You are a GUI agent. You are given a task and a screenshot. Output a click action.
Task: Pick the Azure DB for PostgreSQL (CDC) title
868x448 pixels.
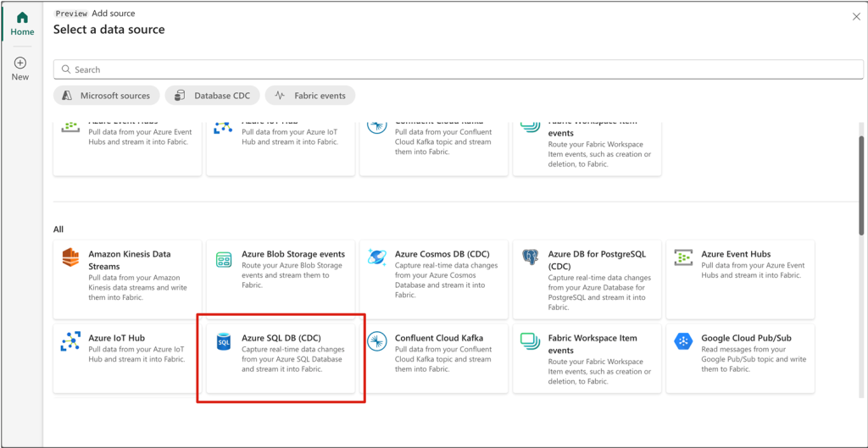[x=597, y=260]
